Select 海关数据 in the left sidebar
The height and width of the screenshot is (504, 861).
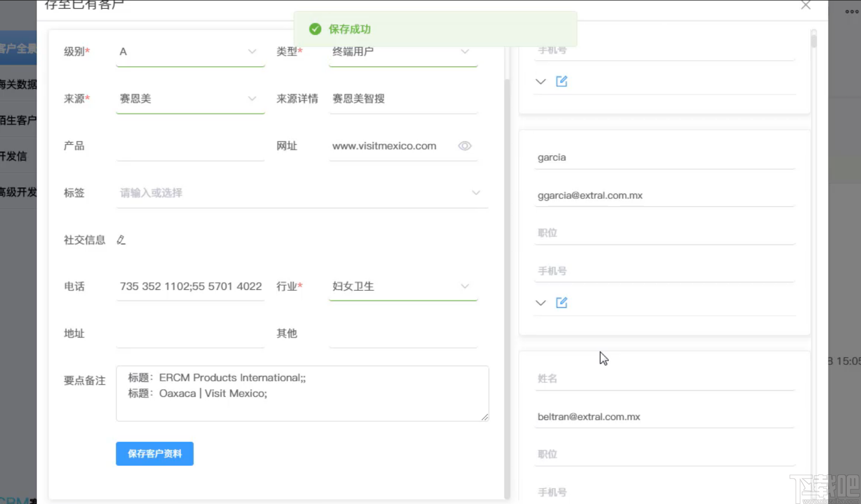(19, 84)
